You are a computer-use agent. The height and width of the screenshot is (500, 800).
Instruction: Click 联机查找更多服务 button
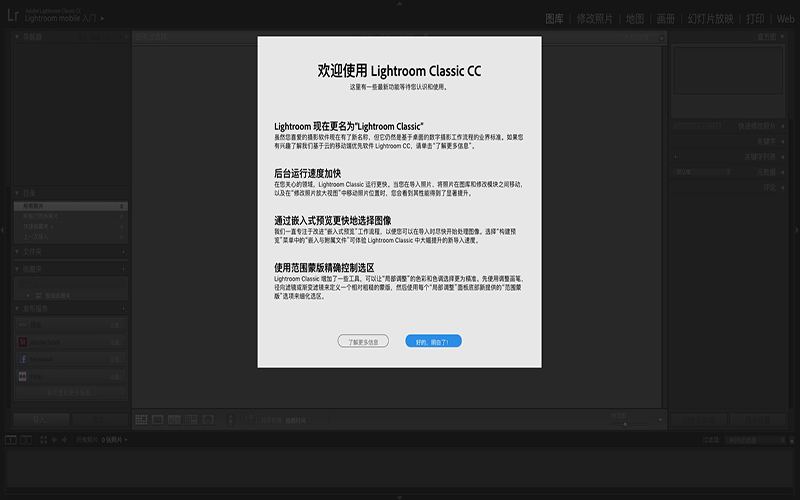click(70, 393)
